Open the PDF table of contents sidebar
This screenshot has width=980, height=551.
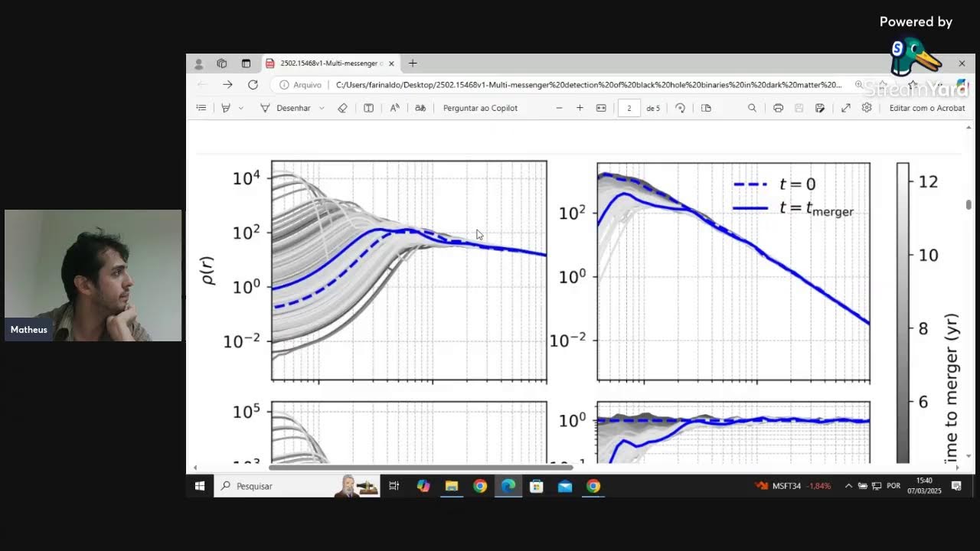click(x=201, y=108)
